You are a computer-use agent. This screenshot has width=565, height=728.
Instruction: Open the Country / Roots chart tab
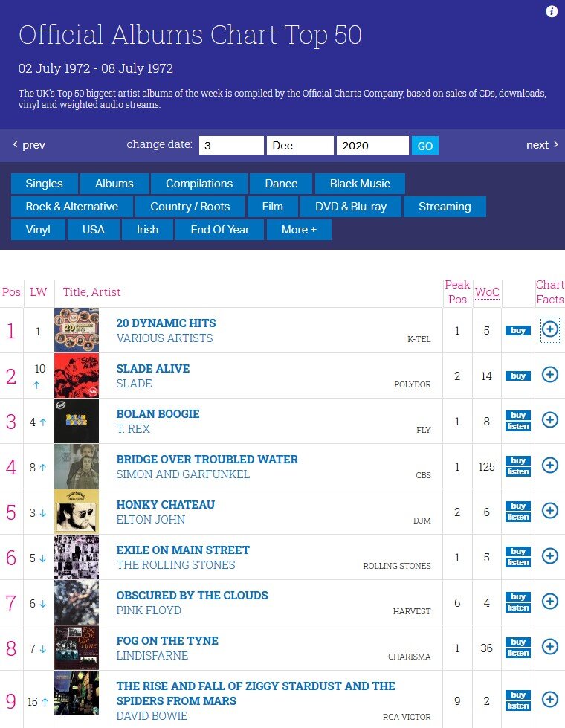pos(190,207)
